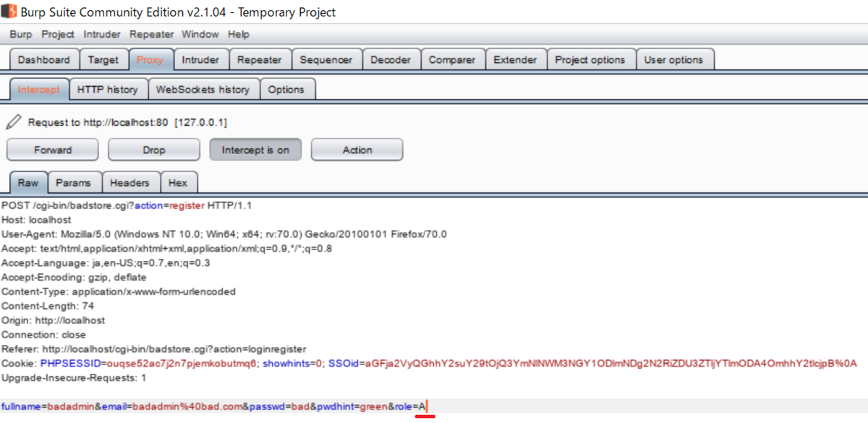Screen dimensions: 868x423
Task: Open the Repeater menu
Action: [152, 34]
